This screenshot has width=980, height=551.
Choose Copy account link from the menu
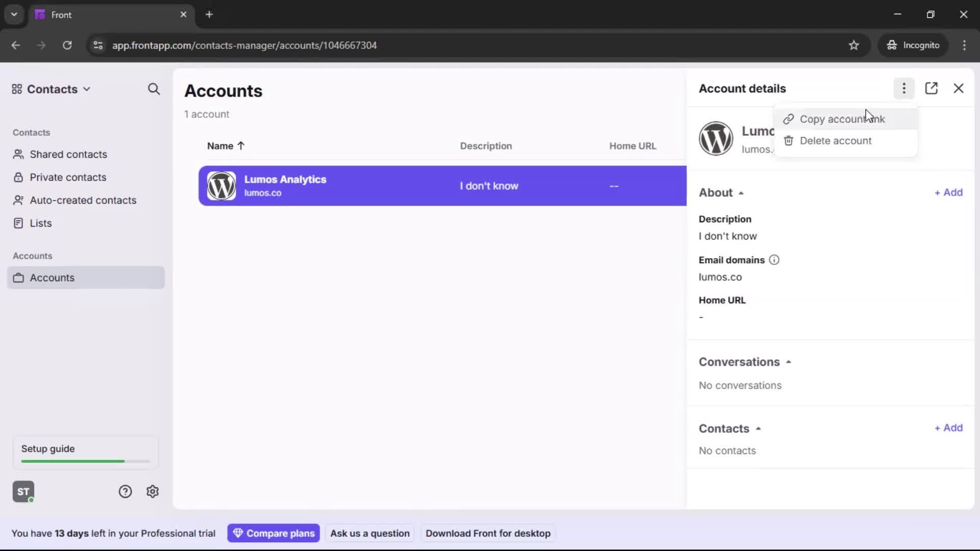pyautogui.click(x=842, y=119)
